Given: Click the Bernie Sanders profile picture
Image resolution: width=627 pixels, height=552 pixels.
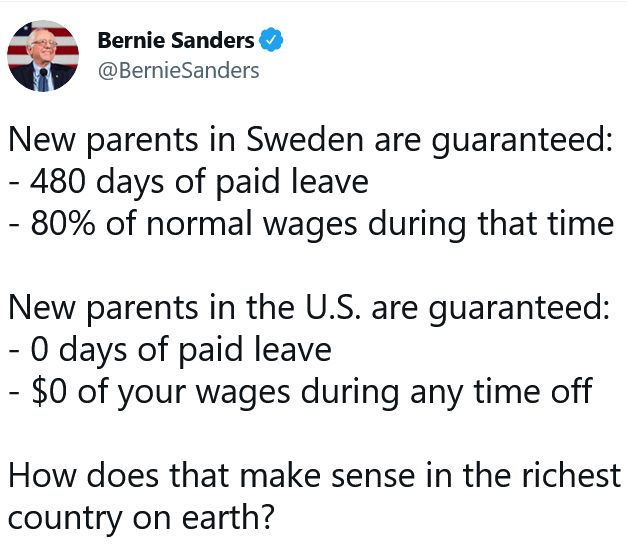Looking at the screenshot, I should 44,54.
